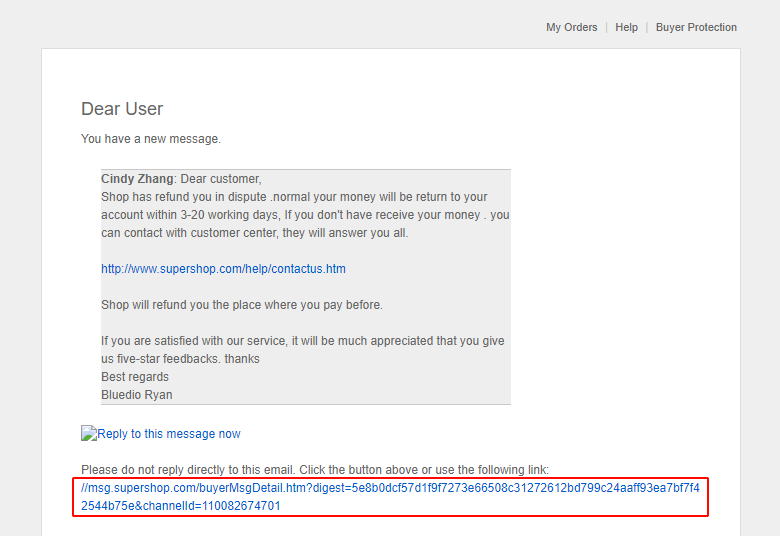
Task: Open the supershop contactus.htm help link
Action: coord(223,269)
